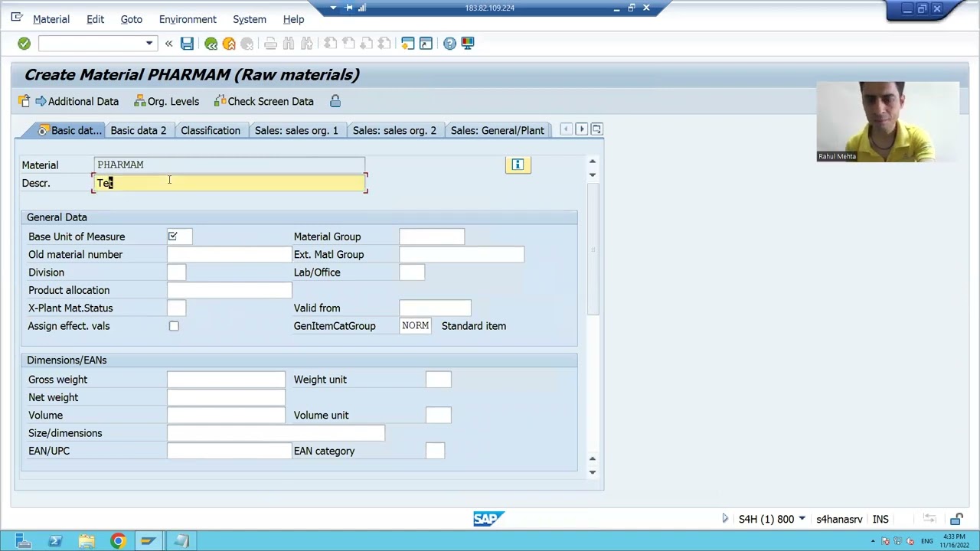The width and height of the screenshot is (980, 551).
Task: Click the orange Exit icon
Action: point(229,44)
